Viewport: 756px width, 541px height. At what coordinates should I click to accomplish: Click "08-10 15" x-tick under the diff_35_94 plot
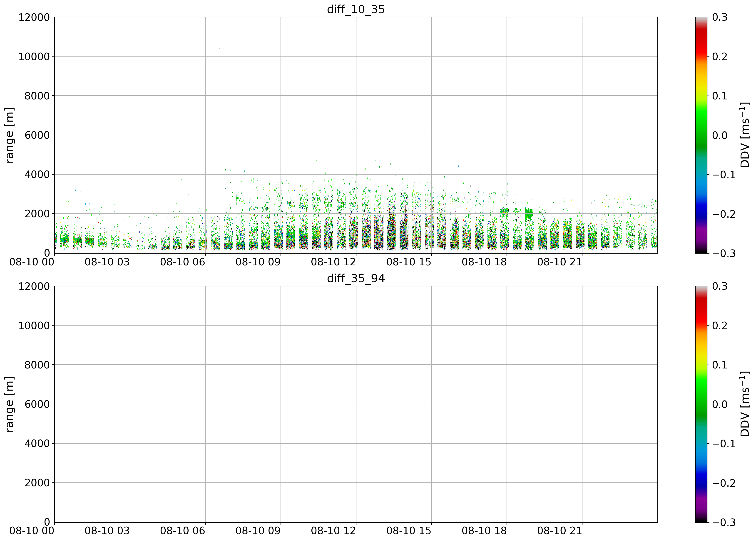[x=409, y=531]
